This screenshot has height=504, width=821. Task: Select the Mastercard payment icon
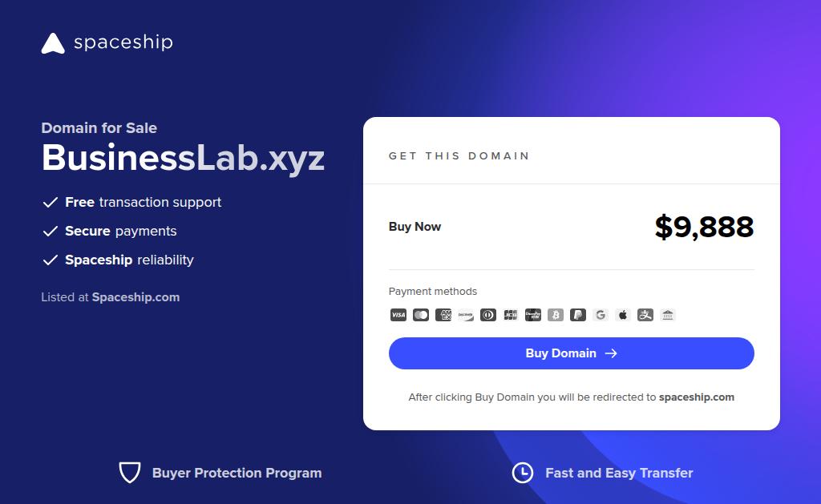click(421, 315)
